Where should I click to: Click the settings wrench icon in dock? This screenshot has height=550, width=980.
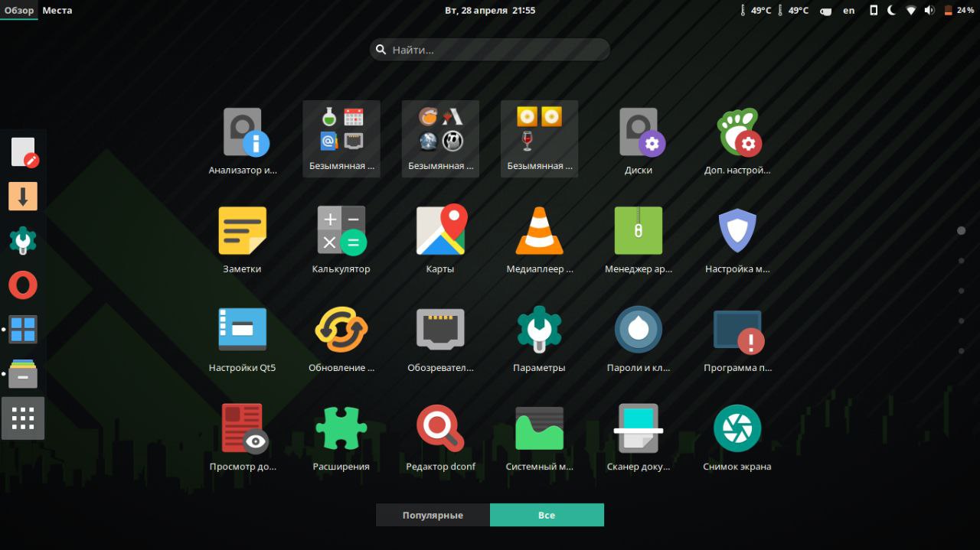[23, 241]
